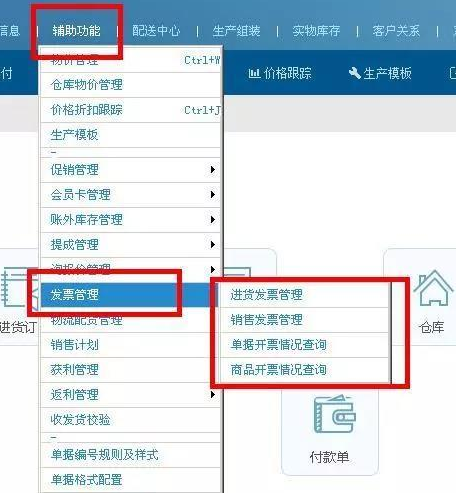The image size is (458, 493).
Task: Expand the 账外库存管理 submenu arrow
Action: [x=213, y=220]
